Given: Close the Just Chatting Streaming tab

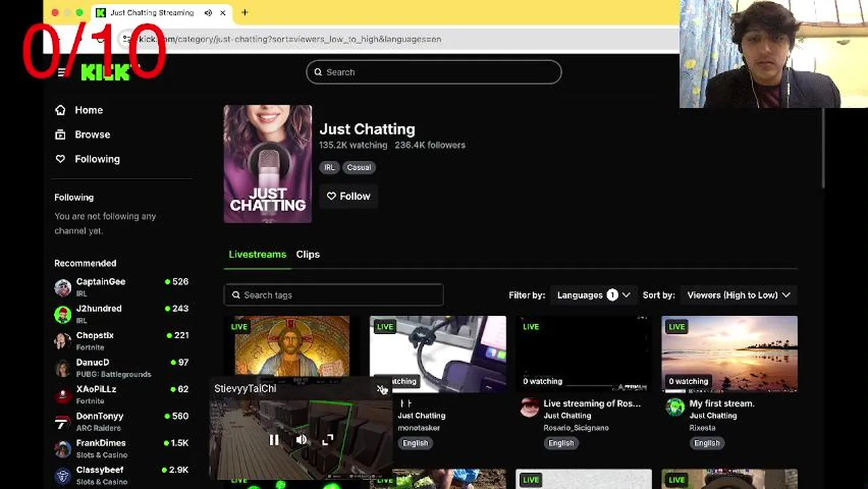Looking at the screenshot, I should 222,12.
